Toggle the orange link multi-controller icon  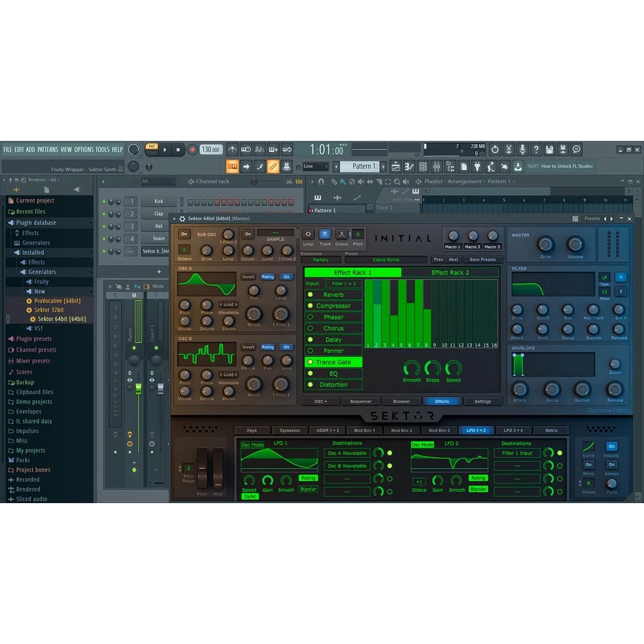pos(273,166)
